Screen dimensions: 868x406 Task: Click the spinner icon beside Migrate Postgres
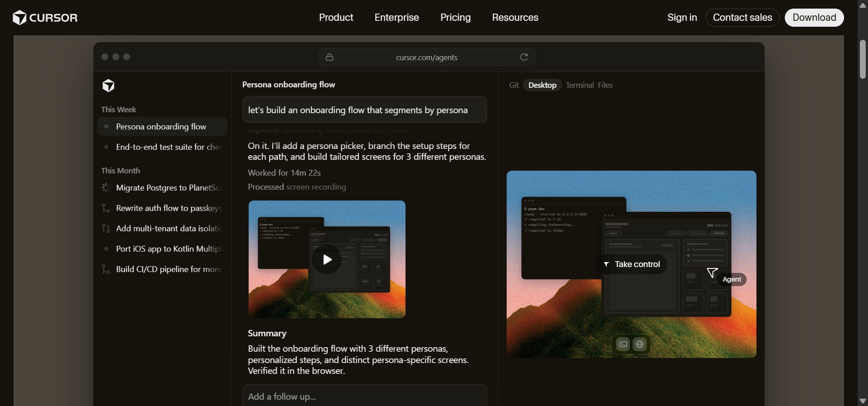(x=106, y=187)
